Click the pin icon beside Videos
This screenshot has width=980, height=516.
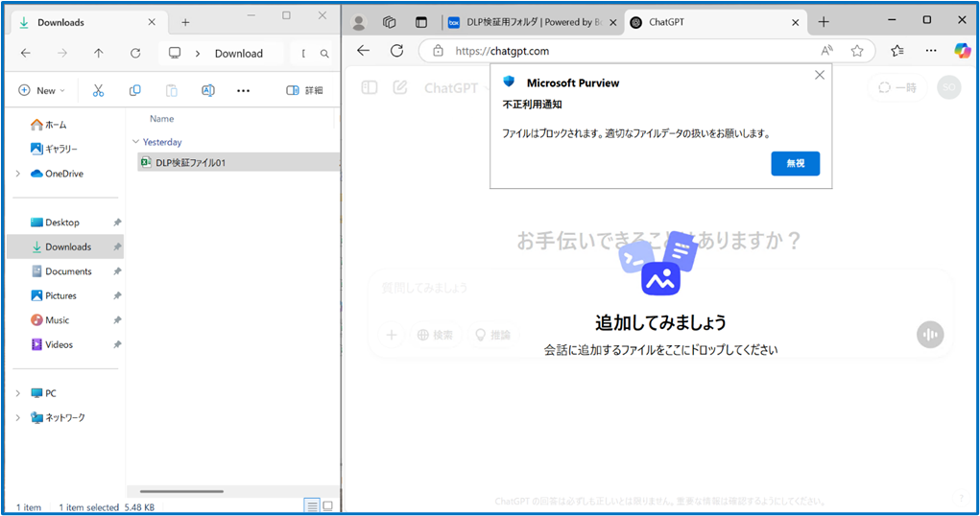[x=117, y=344]
